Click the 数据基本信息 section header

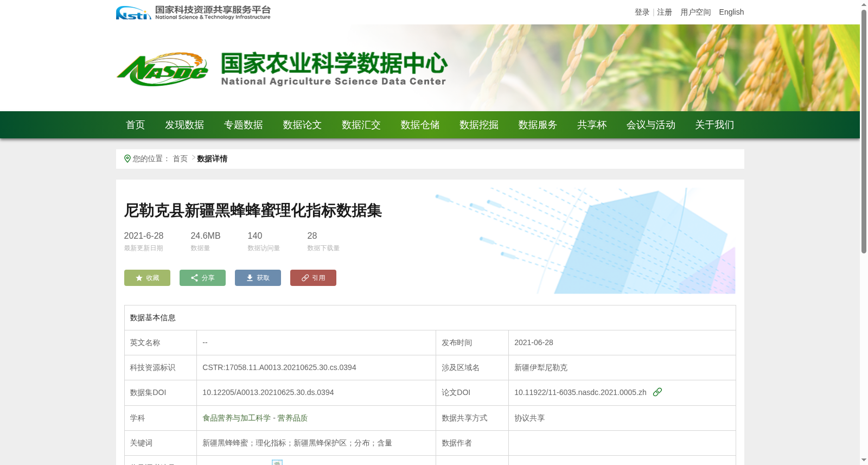pos(153,317)
